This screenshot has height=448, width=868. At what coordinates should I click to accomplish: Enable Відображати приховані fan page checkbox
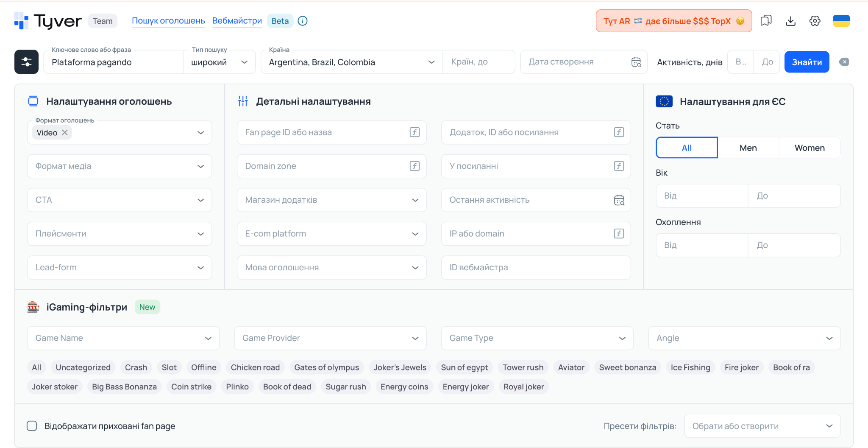coord(32,426)
